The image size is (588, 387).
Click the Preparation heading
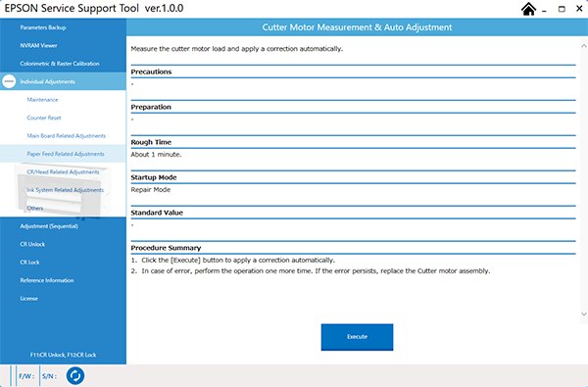151,107
